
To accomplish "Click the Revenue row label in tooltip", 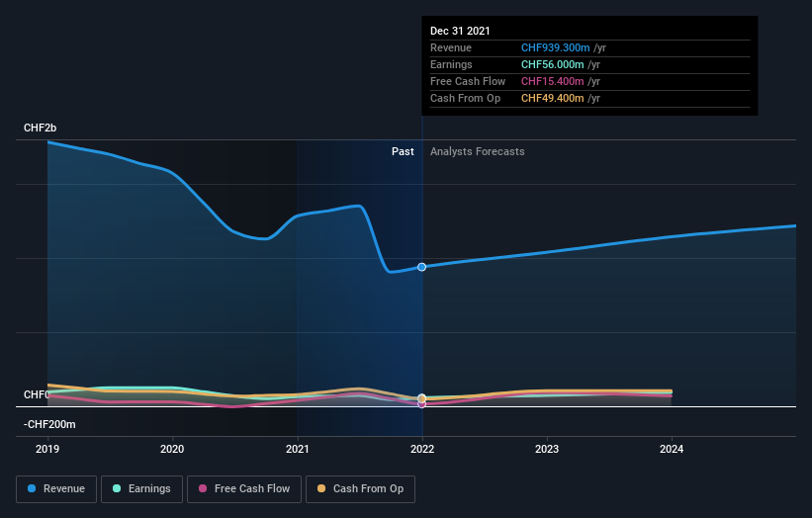I will 451,47.
